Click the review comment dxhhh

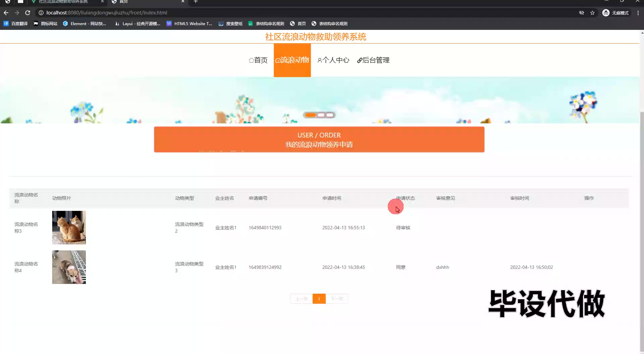point(442,267)
